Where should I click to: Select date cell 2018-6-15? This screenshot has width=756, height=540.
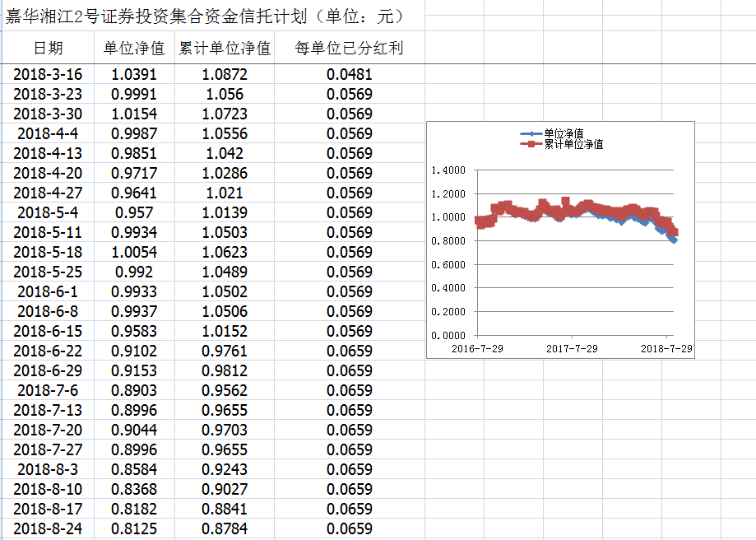coord(49,332)
